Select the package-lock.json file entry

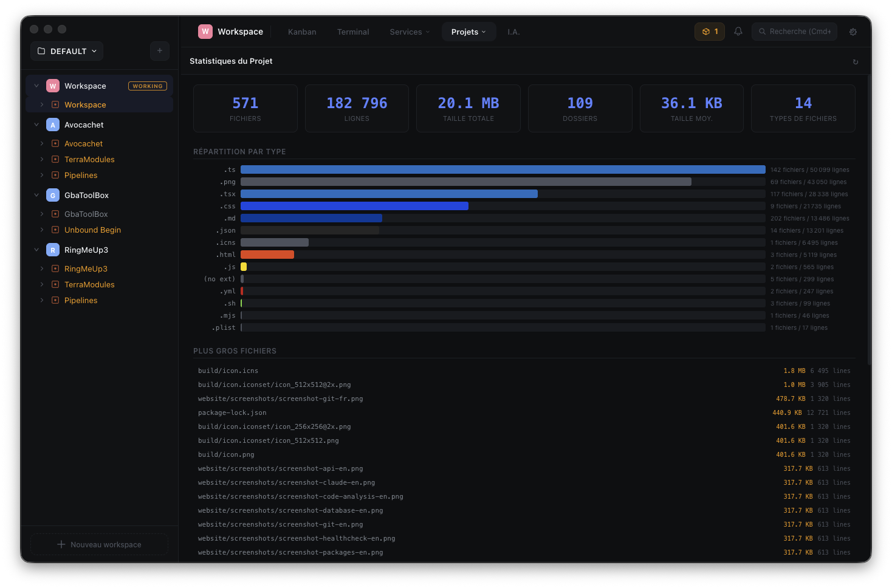(x=232, y=412)
